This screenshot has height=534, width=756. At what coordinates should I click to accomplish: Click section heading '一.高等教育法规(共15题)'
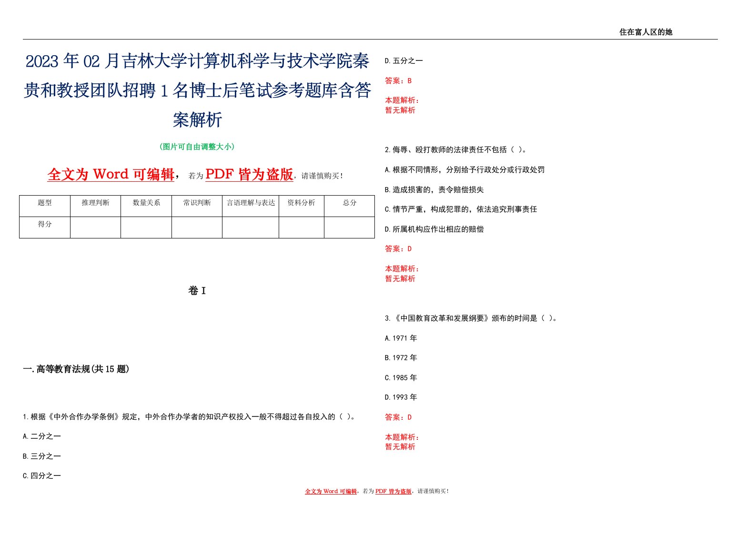click(x=76, y=369)
